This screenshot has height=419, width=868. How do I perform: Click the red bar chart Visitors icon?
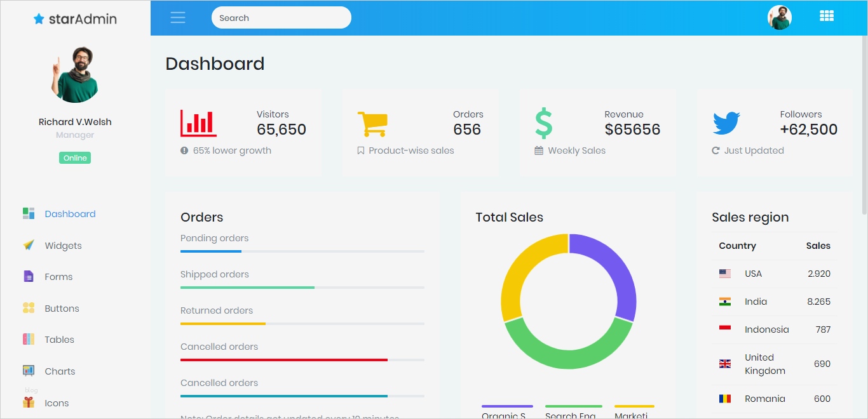(198, 123)
